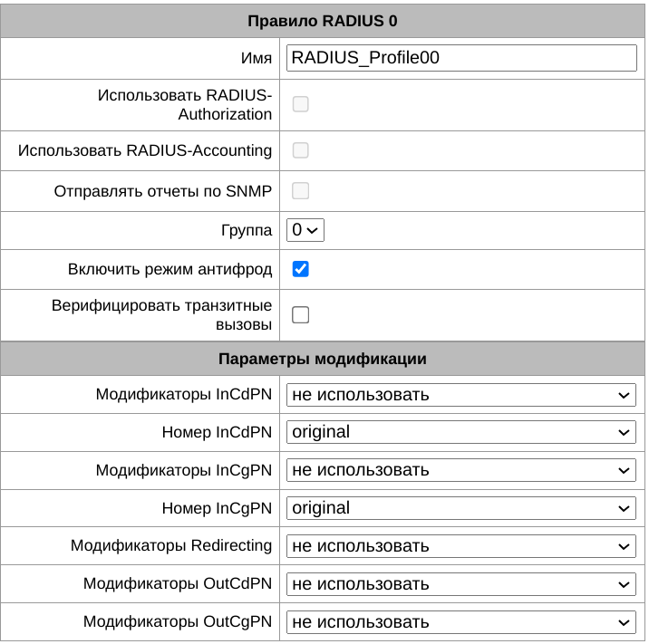Click the Параметры модификации section header
Viewport: 649px width, 644px height.
click(323, 359)
